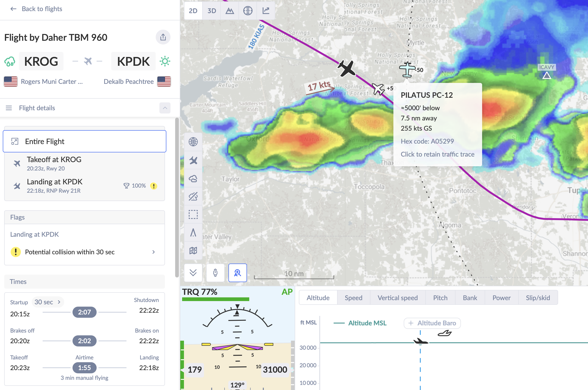Open the Slip/skid chart tab
This screenshot has height=390, width=588.
coord(538,298)
